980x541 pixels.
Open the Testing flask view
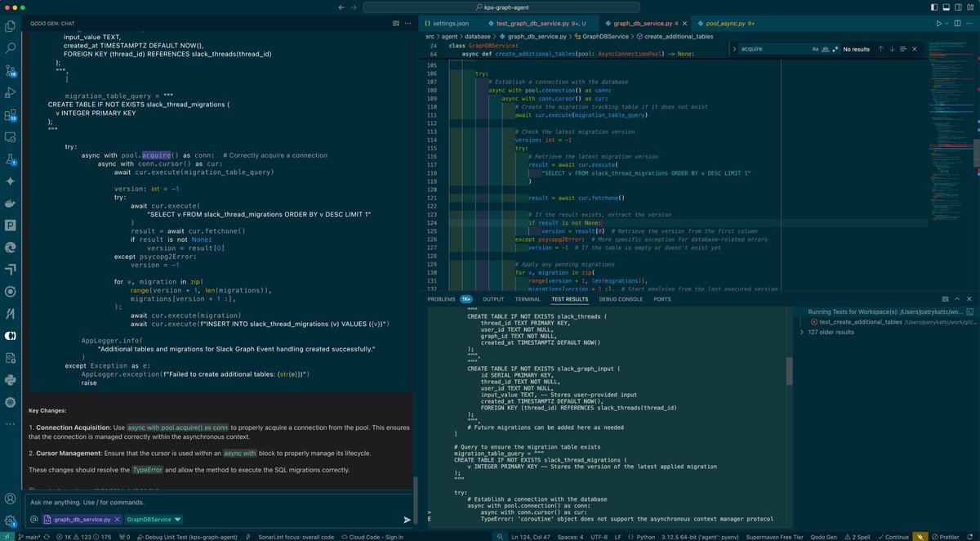tap(11, 159)
